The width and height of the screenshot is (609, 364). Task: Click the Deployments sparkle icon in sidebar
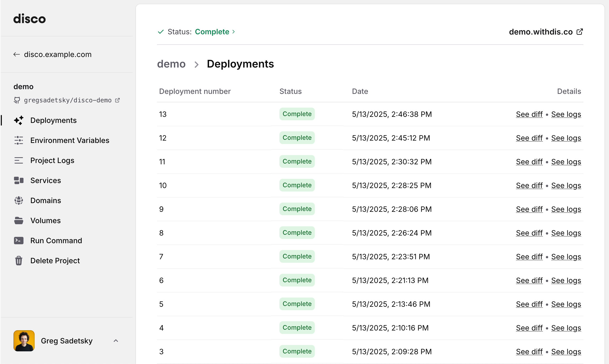pyautogui.click(x=19, y=120)
